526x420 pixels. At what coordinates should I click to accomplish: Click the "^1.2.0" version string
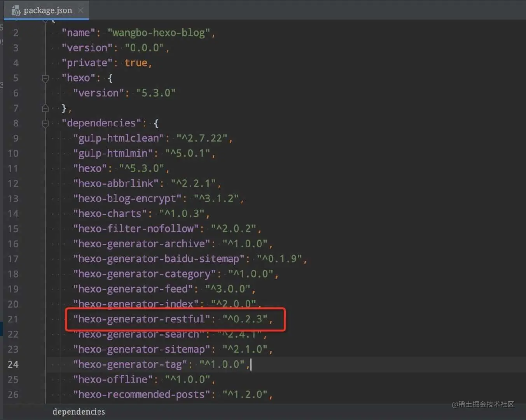245,394
